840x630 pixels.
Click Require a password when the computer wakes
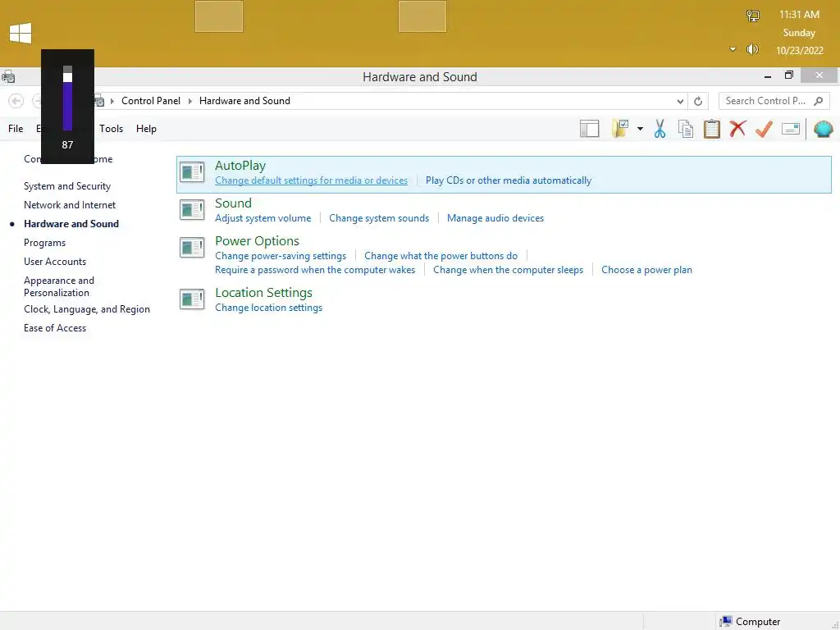pos(315,270)
